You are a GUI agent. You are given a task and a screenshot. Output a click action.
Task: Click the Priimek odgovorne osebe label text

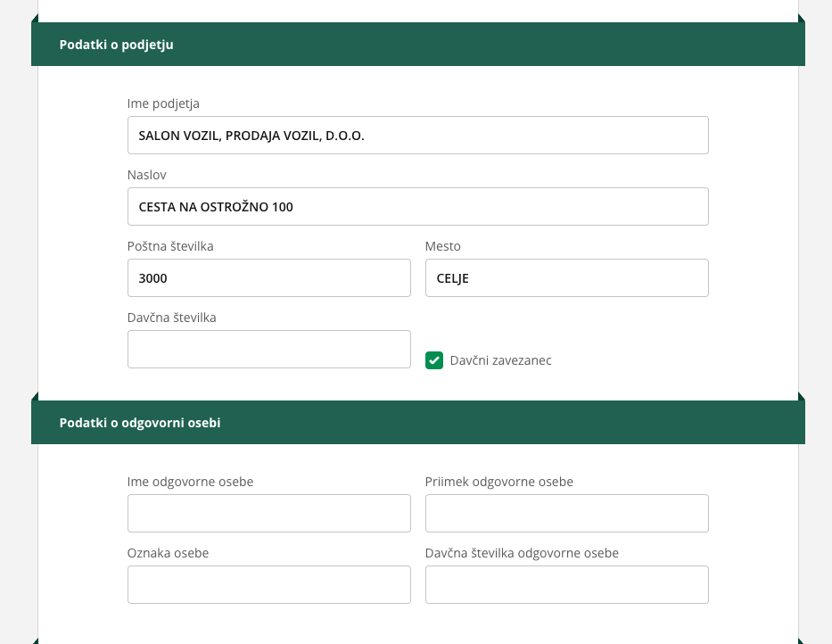pos(499,482)
